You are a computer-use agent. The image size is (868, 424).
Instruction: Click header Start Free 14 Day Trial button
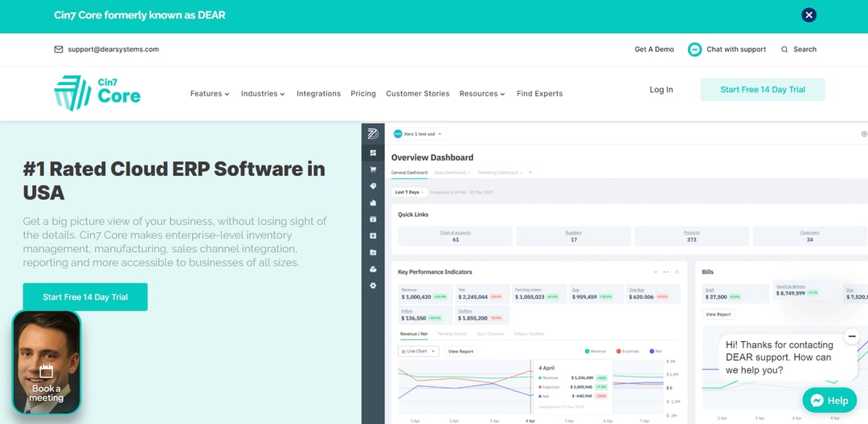click(763, 90)
